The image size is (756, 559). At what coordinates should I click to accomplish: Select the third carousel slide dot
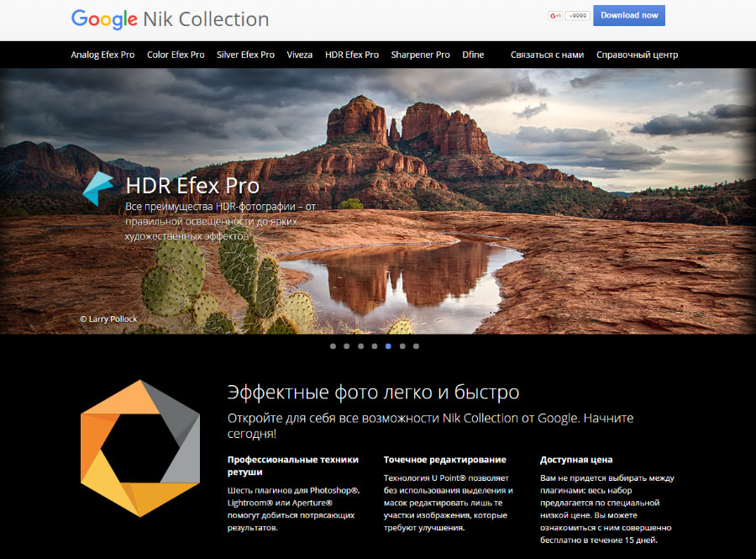[x=360, y=346]
